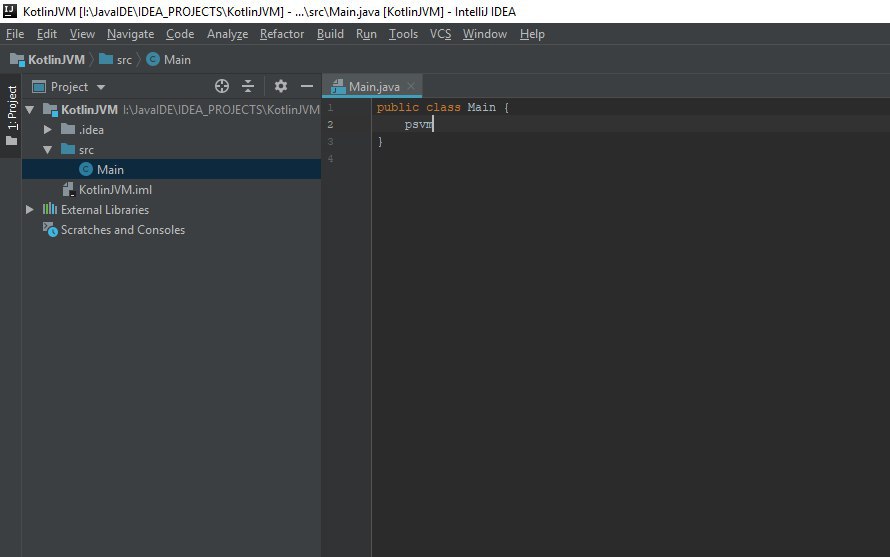The height and width of the screenshot is (557, 890).
Task: Click line number 2 in the gutter
Action: 330,124
